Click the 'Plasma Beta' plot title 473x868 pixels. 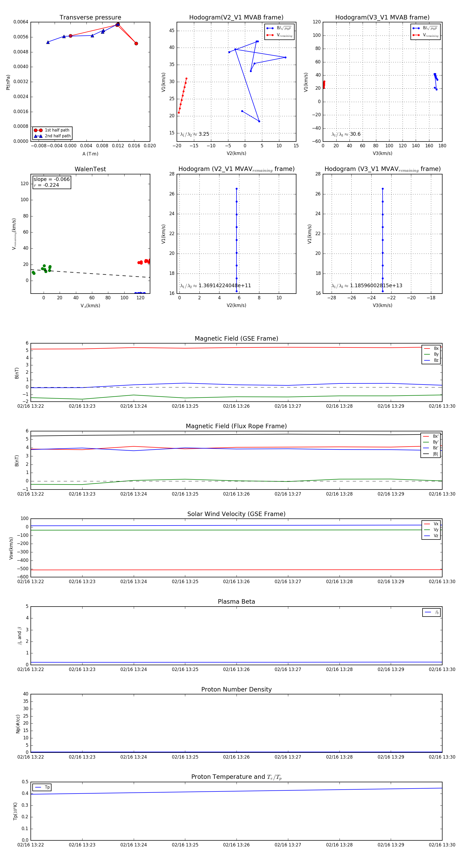[236, 602]
